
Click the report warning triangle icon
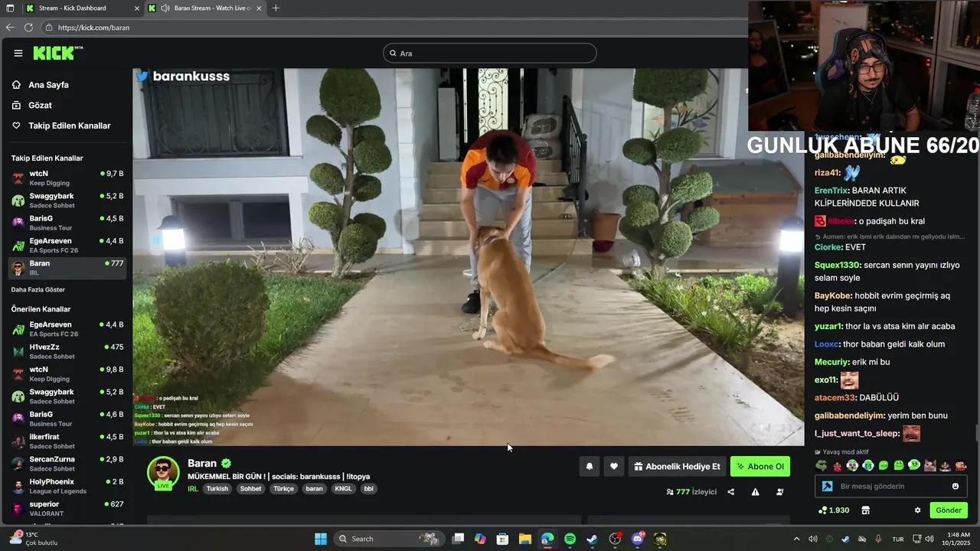[755, 492]
